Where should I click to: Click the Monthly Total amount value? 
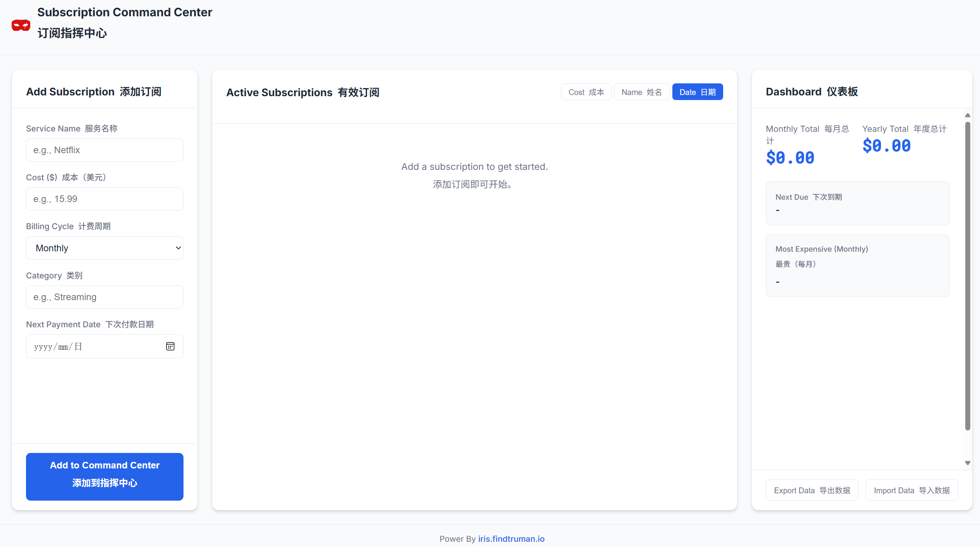click(x=790, y=158)
